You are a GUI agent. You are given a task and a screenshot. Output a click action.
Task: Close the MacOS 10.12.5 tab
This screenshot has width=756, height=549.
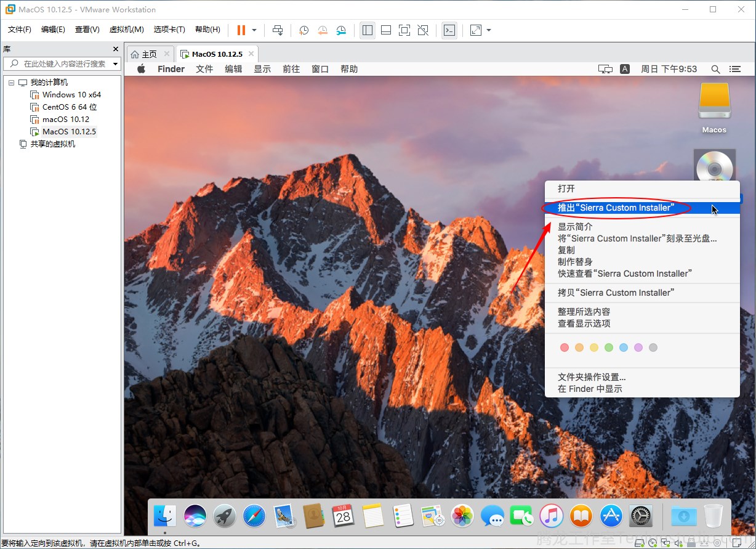(251, 54)
